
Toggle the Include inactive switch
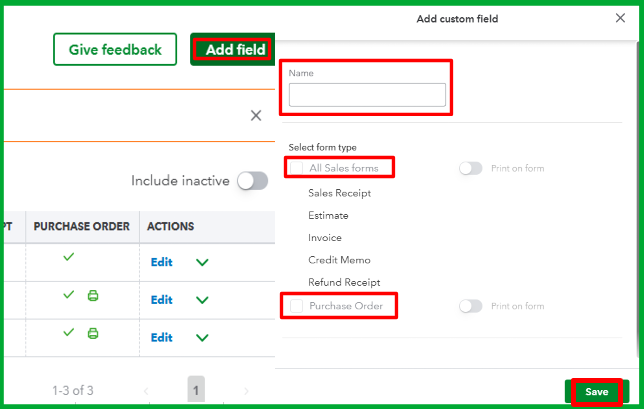(252, 181)
